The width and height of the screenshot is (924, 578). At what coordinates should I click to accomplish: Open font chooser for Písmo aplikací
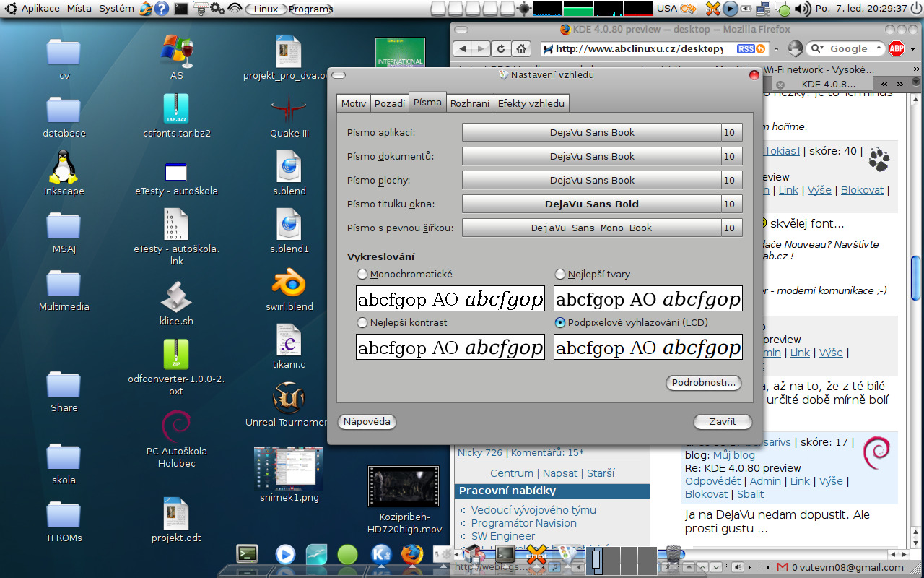(x=592, y=132)
